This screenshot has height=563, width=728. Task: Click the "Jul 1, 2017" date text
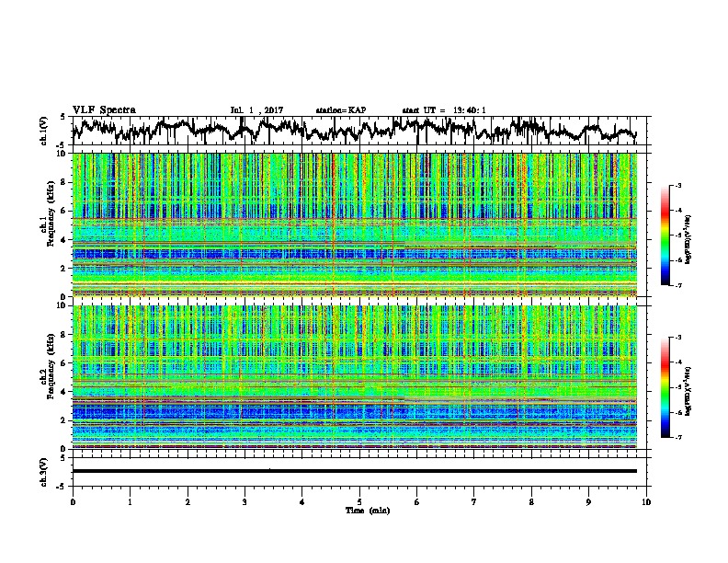(256, 110)
